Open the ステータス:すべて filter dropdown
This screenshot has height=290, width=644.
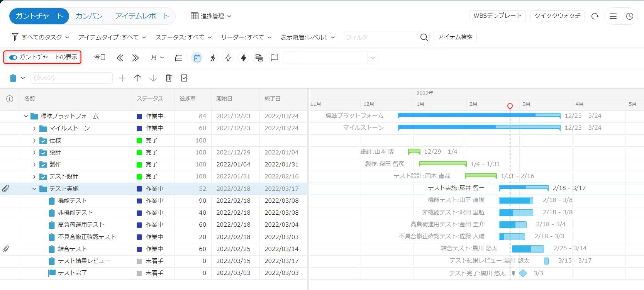click(x=183, y=37)
